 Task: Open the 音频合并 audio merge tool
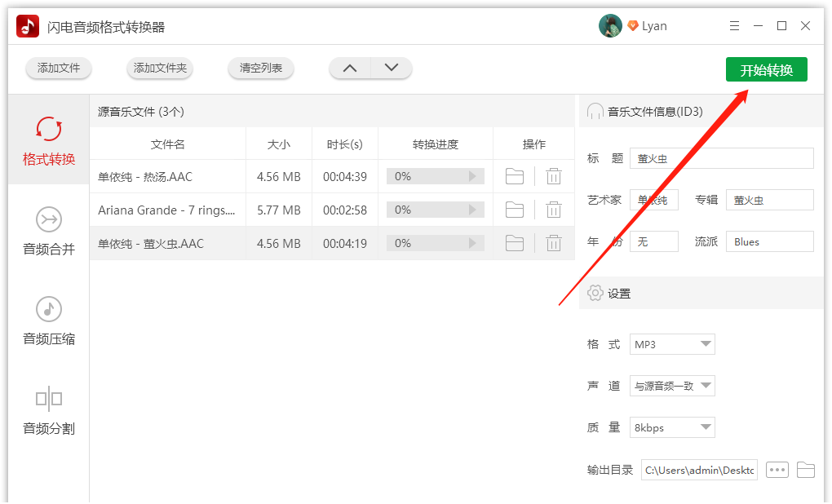(48, 231)
